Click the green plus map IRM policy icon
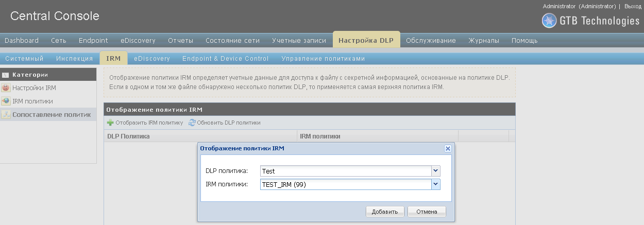Viewport: 644px width, 225px height. pos(110,123)
